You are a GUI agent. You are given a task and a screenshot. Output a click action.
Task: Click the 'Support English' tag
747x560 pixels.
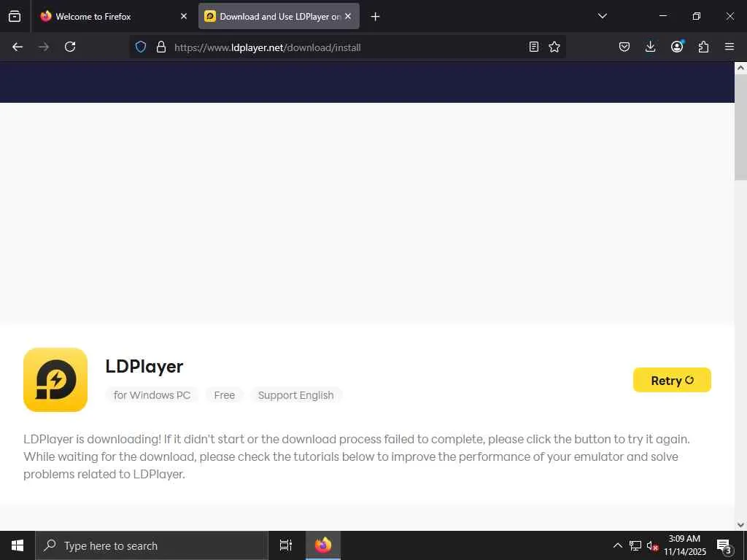click(296, 395)
